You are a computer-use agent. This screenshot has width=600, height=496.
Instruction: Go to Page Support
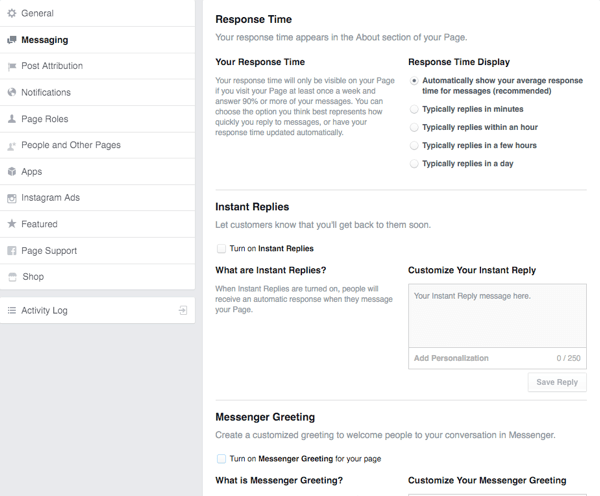97,251
